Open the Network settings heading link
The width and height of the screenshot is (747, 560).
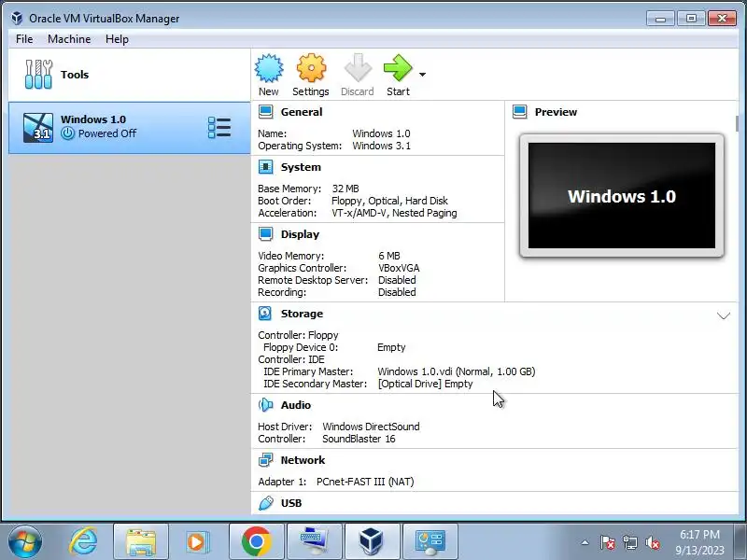(x=303, y=460)
